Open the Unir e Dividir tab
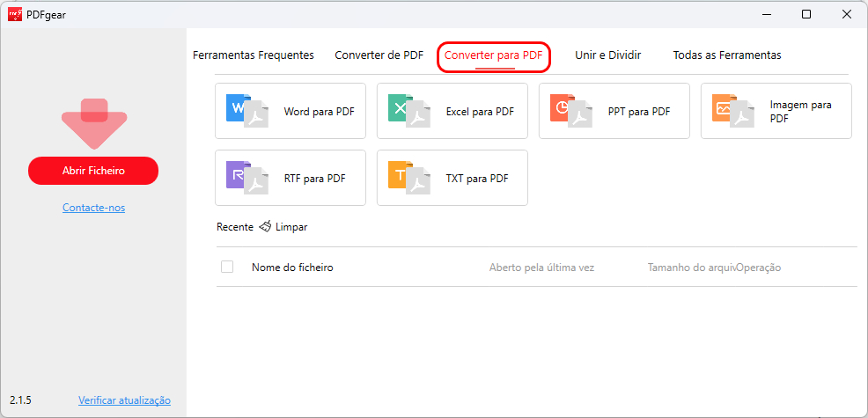Viewport: 868px width, 418px height. [607, 55]
